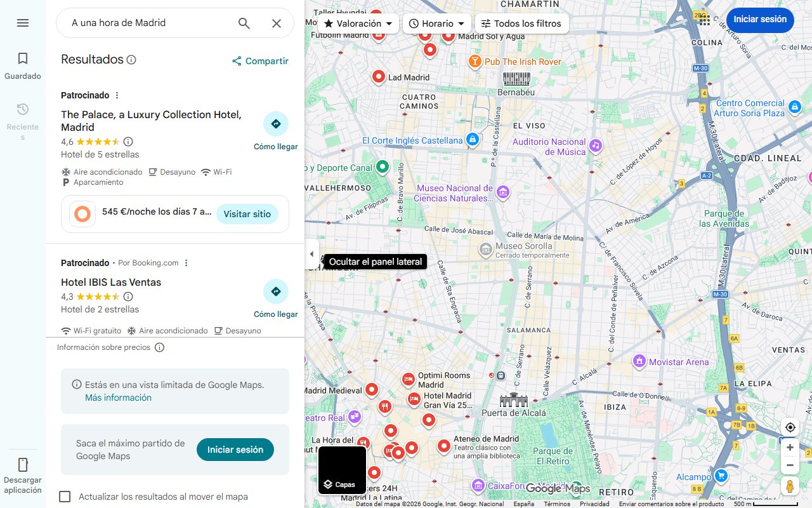812x508 pixels.
Task: Click the Compartir results button
Action: [260, 61]
